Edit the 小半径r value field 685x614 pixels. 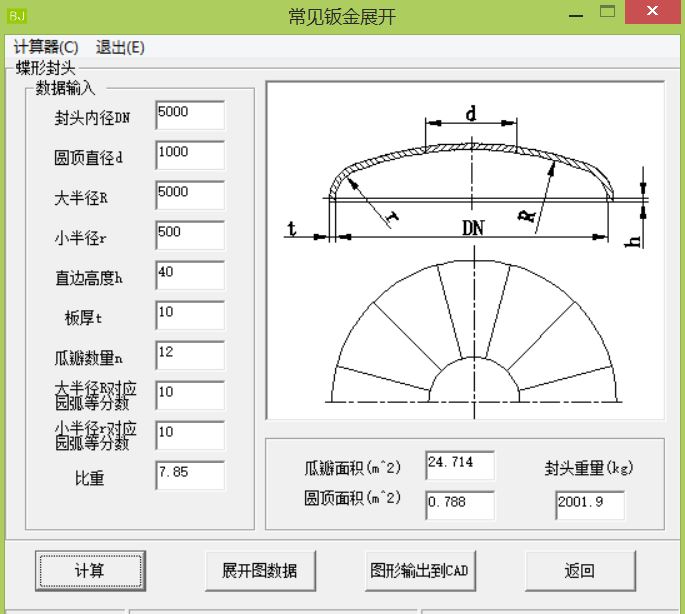click(190, 235)
